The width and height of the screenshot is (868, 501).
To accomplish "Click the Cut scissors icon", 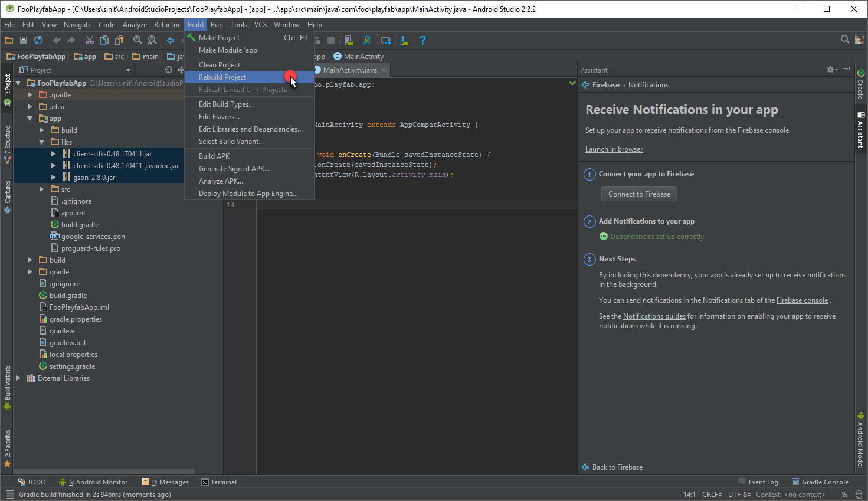I will pyautogui.click(x=90, y=40).
